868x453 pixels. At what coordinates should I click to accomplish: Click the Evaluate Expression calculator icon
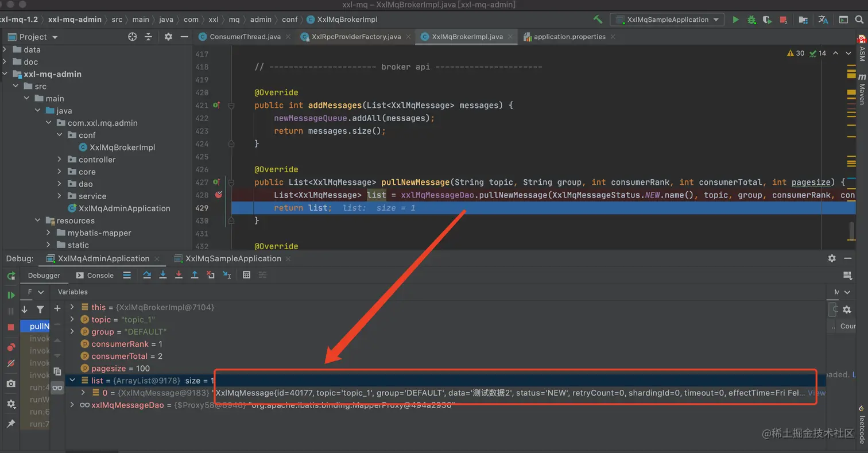(x=246, y=275)
